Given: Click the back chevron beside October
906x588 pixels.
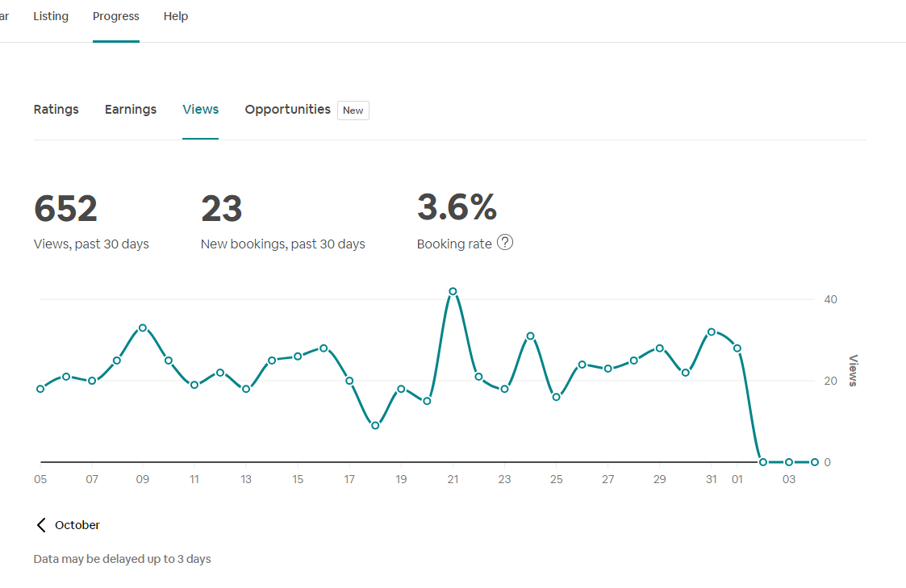Looking at the screenshot, I should coord(40,524).
